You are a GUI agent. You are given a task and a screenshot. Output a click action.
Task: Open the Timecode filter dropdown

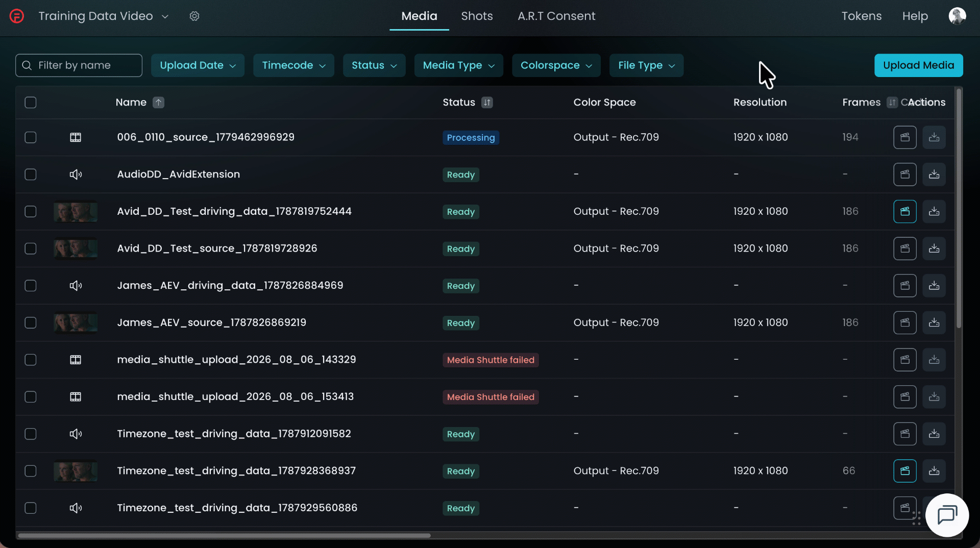[293, 65]
